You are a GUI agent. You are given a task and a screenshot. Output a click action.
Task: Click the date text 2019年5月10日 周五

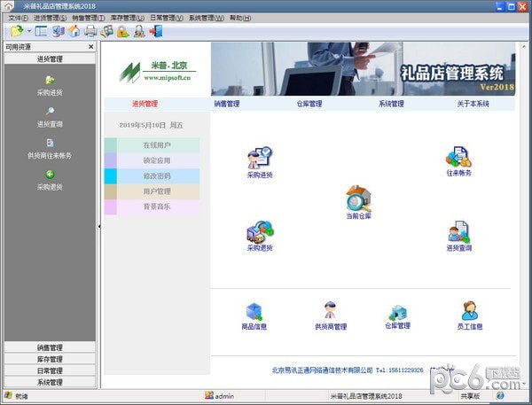coord(151,126)
